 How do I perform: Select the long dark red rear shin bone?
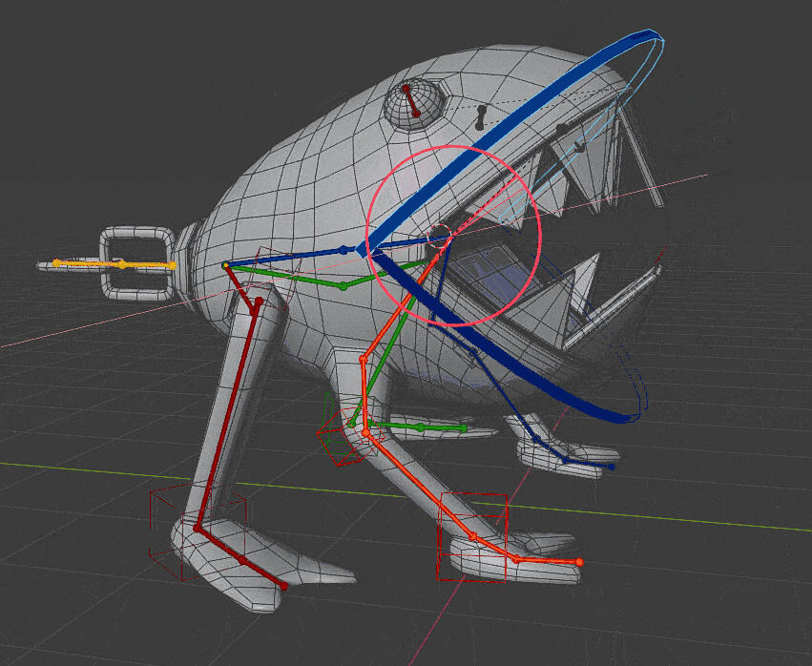click(x=227, y=414)
